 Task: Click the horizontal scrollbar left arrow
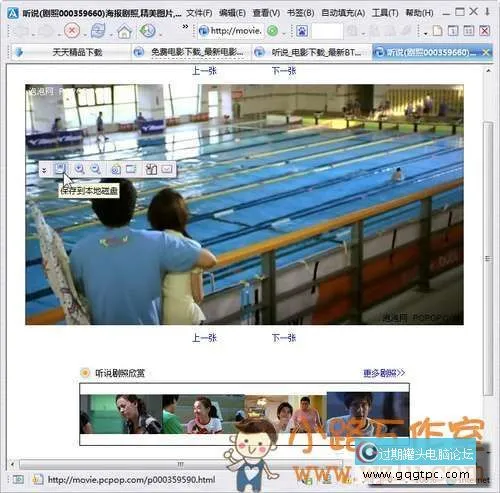pyautogui.click(x=13, y=464)
